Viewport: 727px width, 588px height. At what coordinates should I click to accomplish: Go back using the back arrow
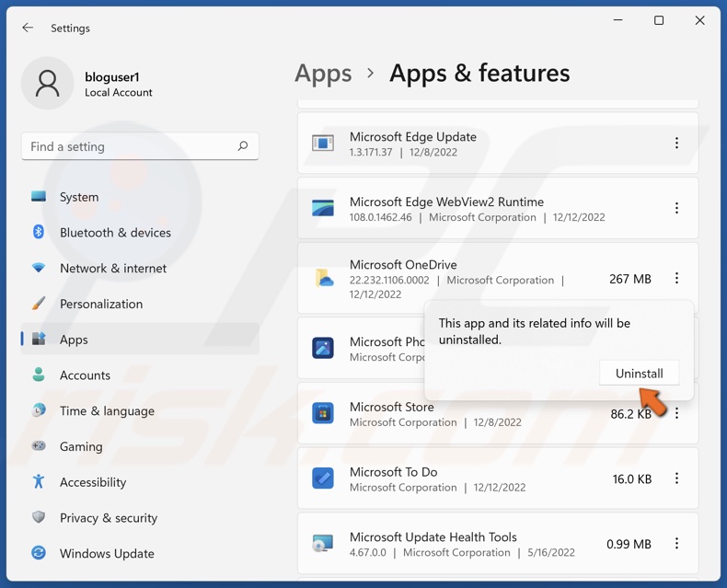click(x=28, y=28)
